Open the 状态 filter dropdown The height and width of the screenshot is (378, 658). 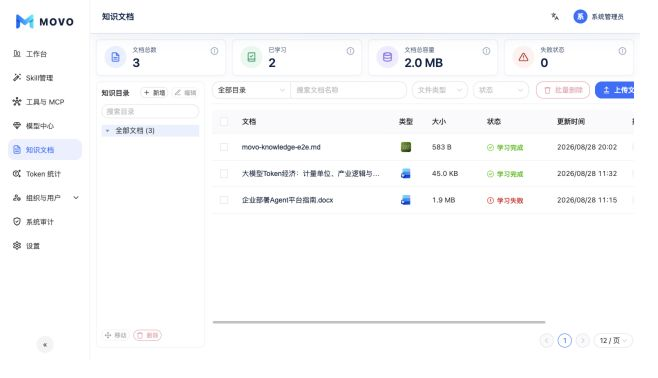(x=501, y=90)
